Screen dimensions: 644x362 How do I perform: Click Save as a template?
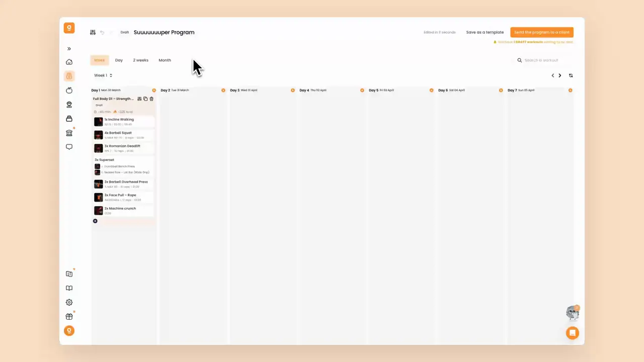point(485,32)
